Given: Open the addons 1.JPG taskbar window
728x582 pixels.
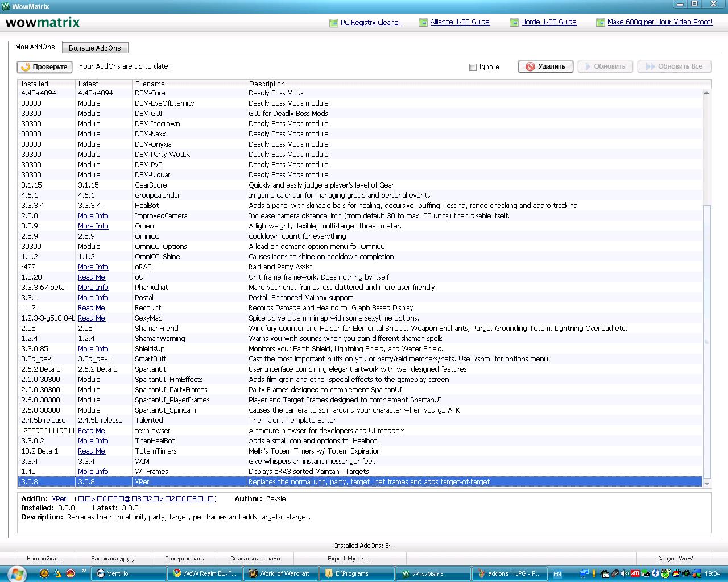Looking at the screenshot, I should pos(510,573).
